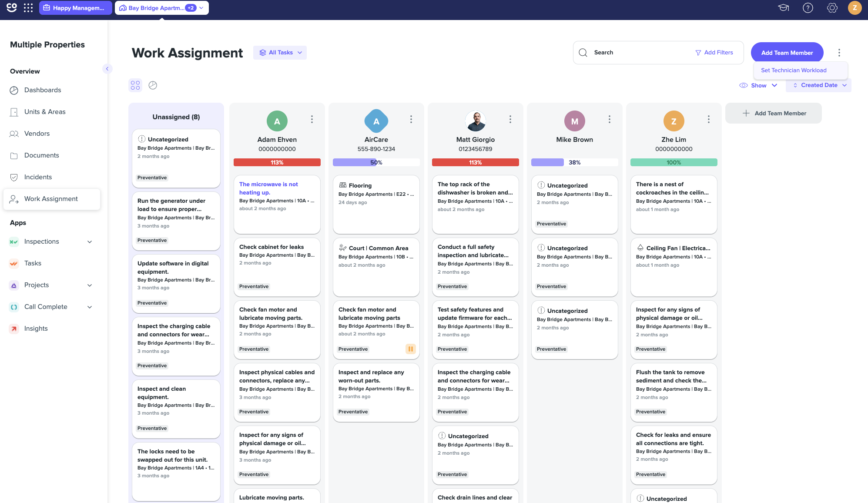Click the search magnifier icon
The width and height of the screenshot is (868, 503).
point(583,53)
